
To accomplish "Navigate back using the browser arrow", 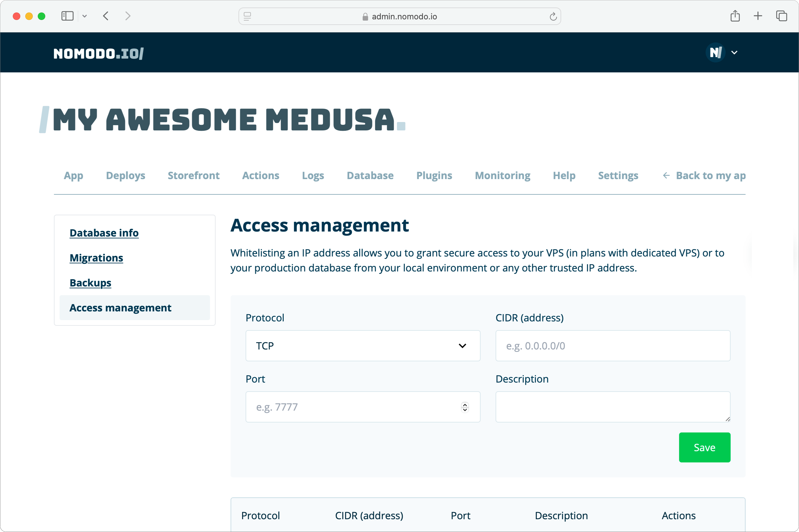I will tap(106, 16).
